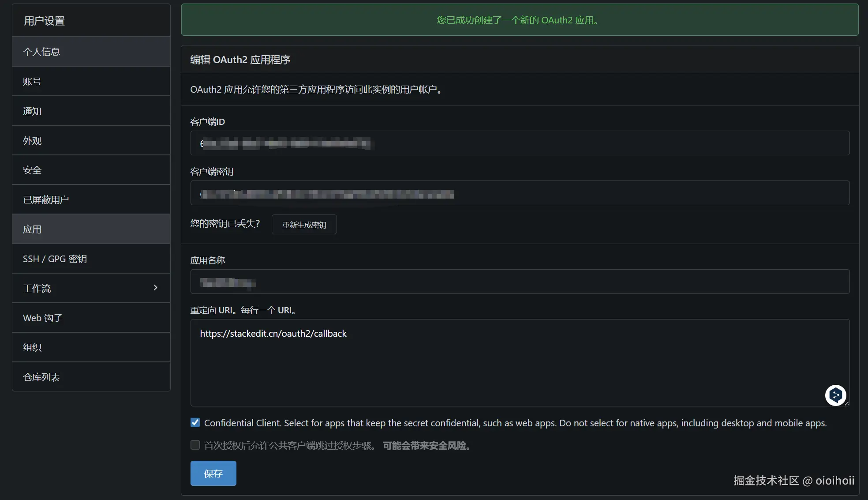Toggle the 首次授权后允许公共客户端跳过授权步骤 checkbox
The width and height of the screenshot is (868, 500).
[195, 445]
